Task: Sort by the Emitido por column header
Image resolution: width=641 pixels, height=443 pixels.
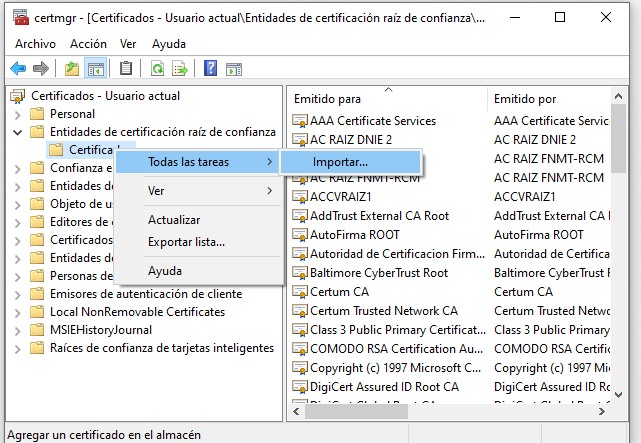Action: pyautogui.click(x=549, y=98)
